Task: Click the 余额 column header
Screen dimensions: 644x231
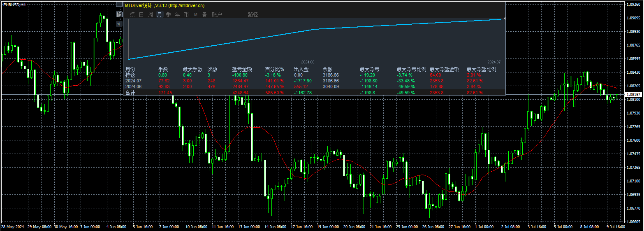Action: (327, 70)
